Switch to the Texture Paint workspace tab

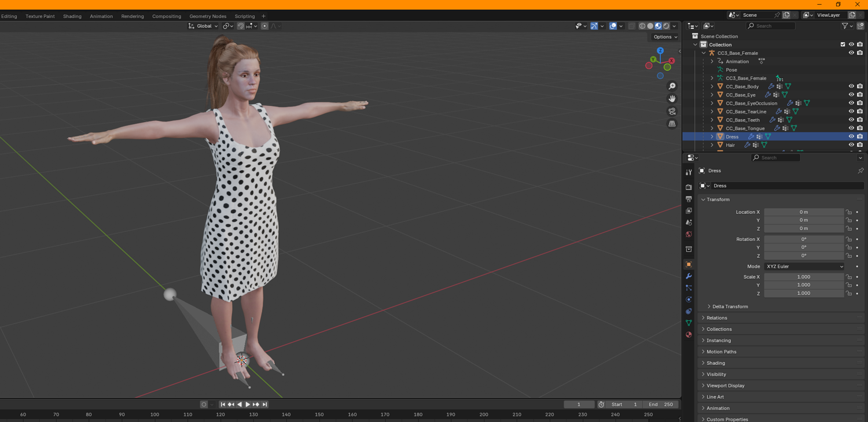[x=40, y=16]
